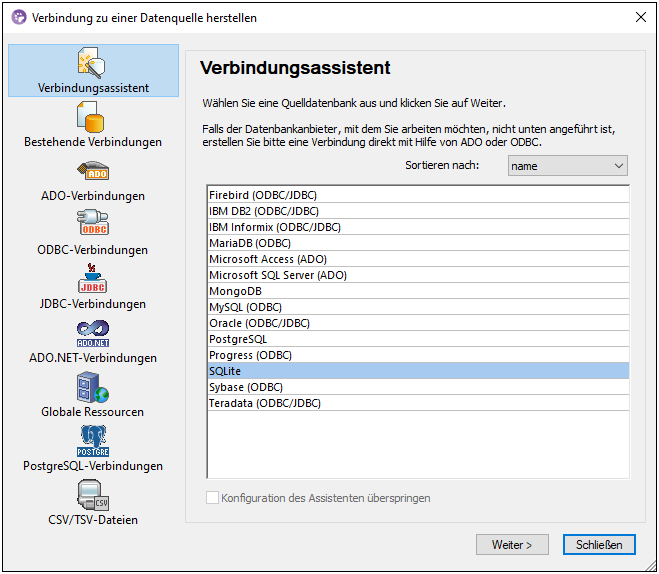Image resolution: width=659 pixels, height=574 pixels.
Task: Click the application icon in title bar
Action: [x=18, y=18]
